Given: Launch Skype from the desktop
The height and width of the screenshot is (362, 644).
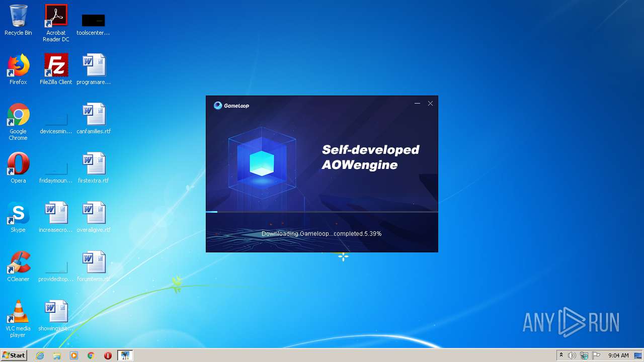Looking at the screenshot, I should (18, 217).
